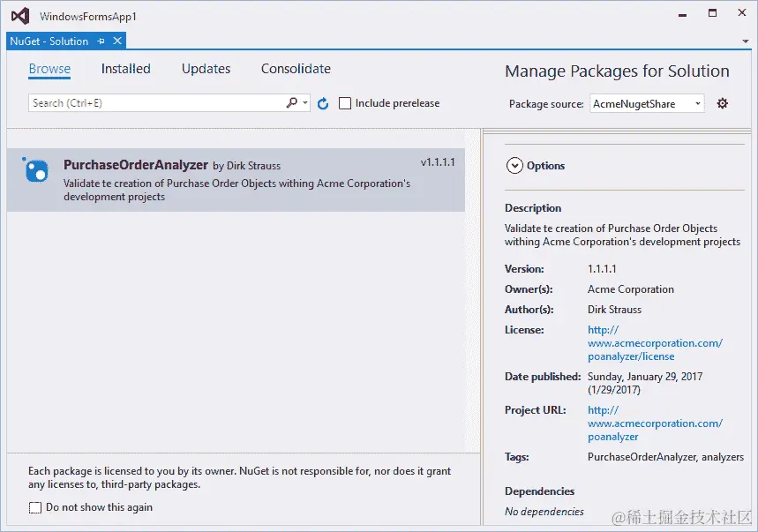Switch to the Updates tab
Screen dimensions: 758x532
206,69
